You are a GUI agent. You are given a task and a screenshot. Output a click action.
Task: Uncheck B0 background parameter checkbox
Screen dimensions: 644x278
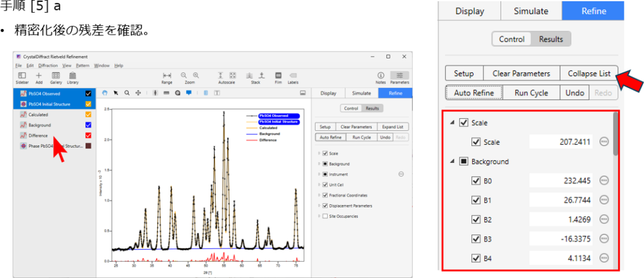476,181
